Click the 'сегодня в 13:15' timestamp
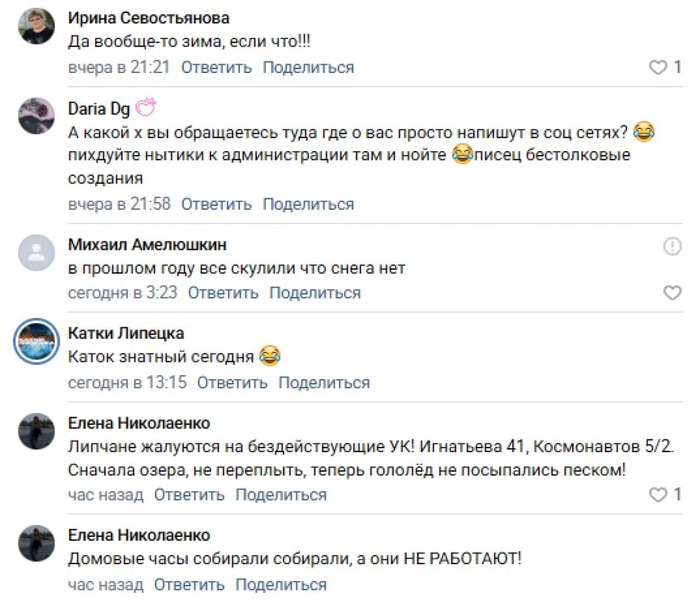Viewport: 700px width, 615px height. tap(127, 383)
